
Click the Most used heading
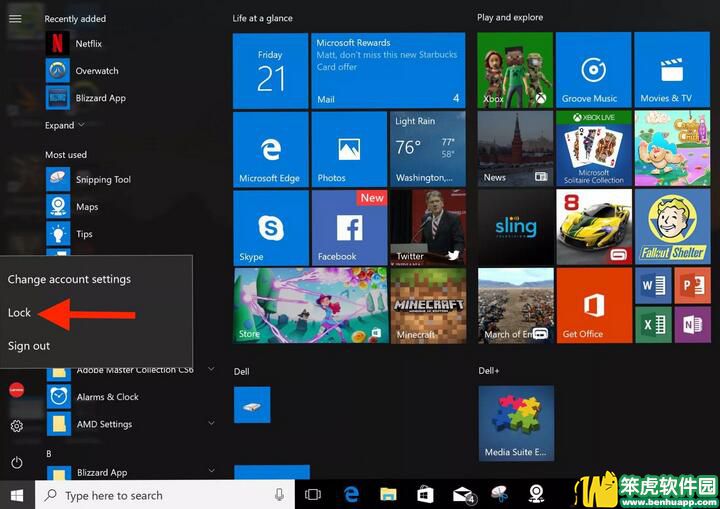pyautogui.click(x=66, y=155)
